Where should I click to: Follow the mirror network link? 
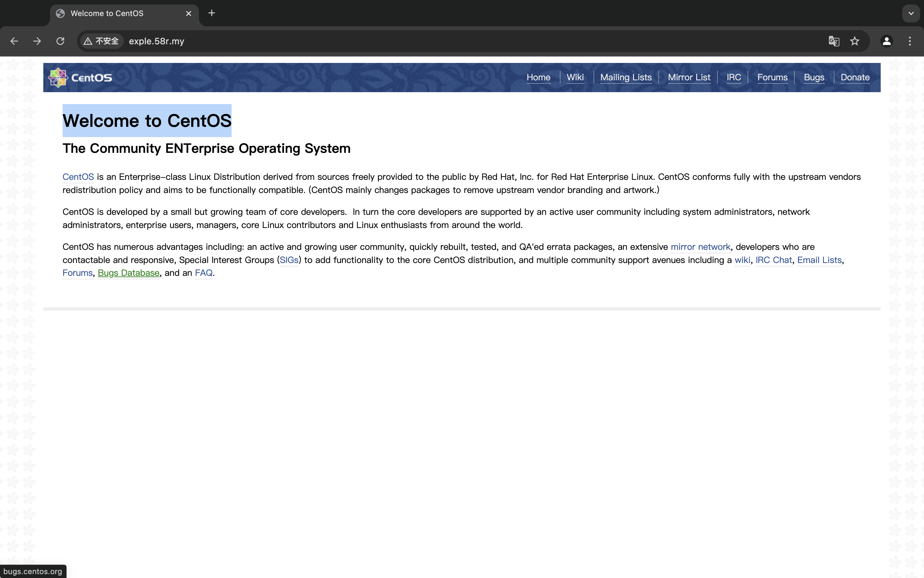click(701, 247)
